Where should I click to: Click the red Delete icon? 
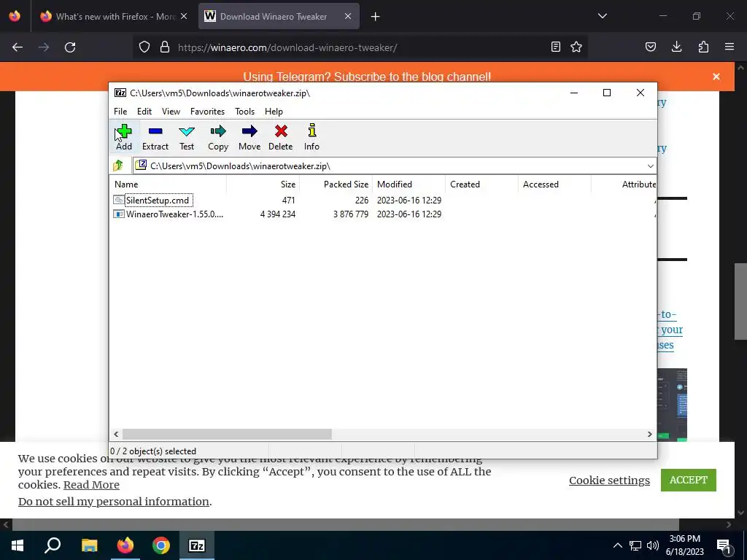click(281, 137)
